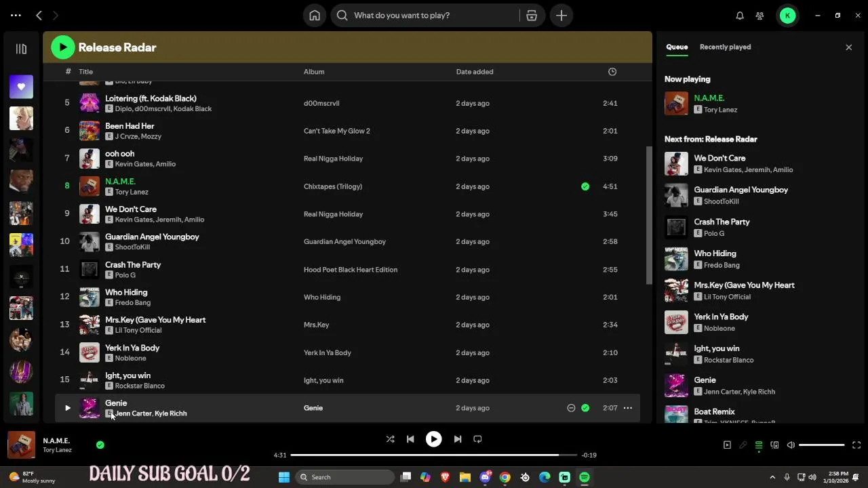Toggle the Queue panel button
Screen dimensions: 868x488
click(x=759, y=445)
